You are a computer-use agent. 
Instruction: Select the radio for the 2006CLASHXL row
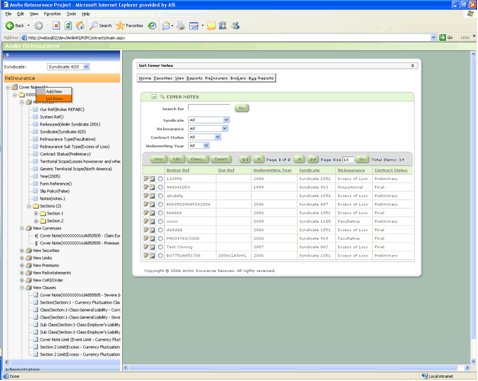pyautogui.click(x=160, y=256)
